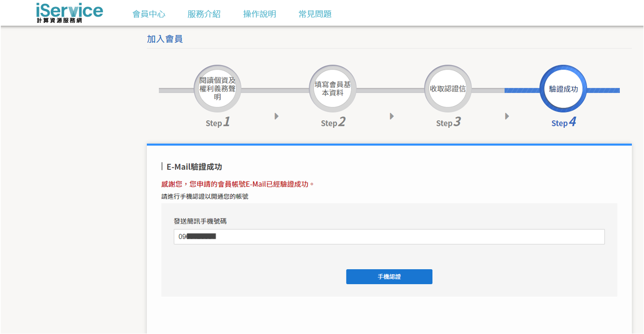644x334 pixels.
Task: Click the 加入會員 page heading
Action: point(165,39)
